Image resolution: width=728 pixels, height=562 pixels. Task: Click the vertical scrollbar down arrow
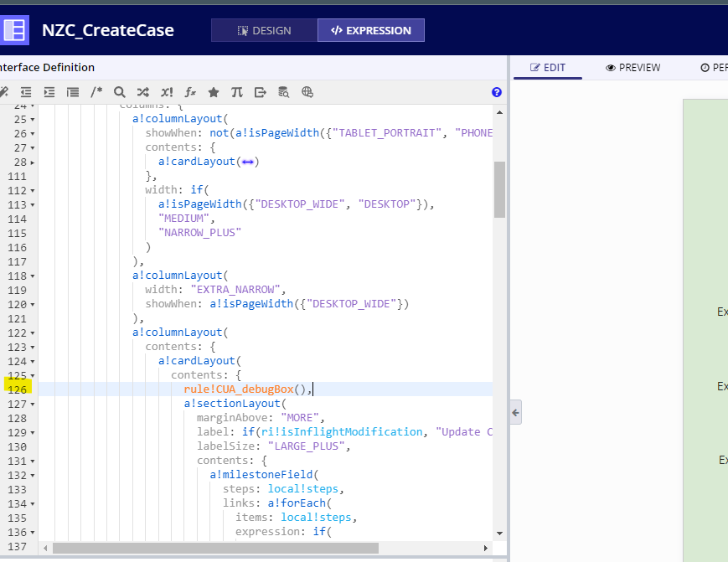click(499, 534)
